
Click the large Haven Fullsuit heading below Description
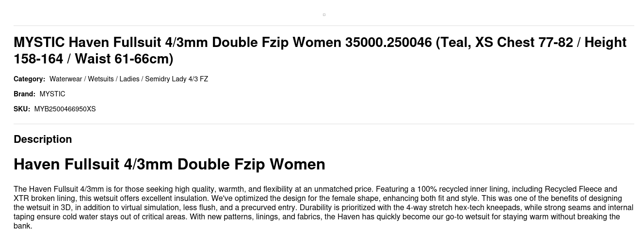click(169, 164)
